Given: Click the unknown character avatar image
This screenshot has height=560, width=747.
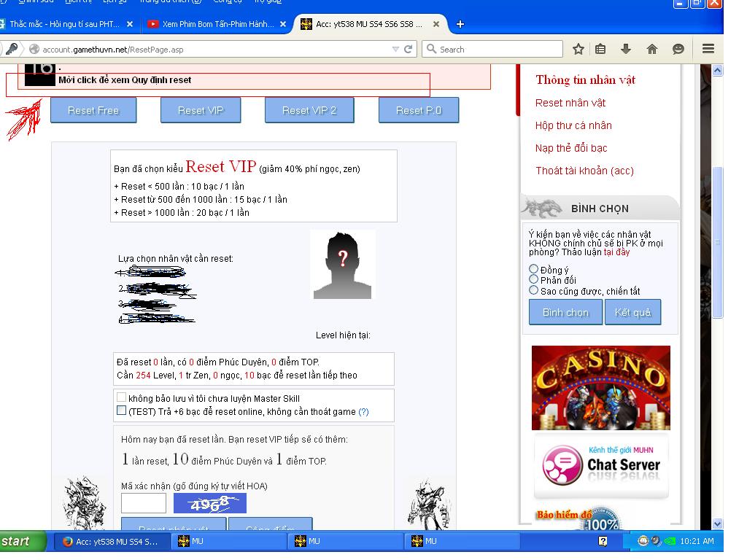Looking at the screenshot, I should (343, 265).
